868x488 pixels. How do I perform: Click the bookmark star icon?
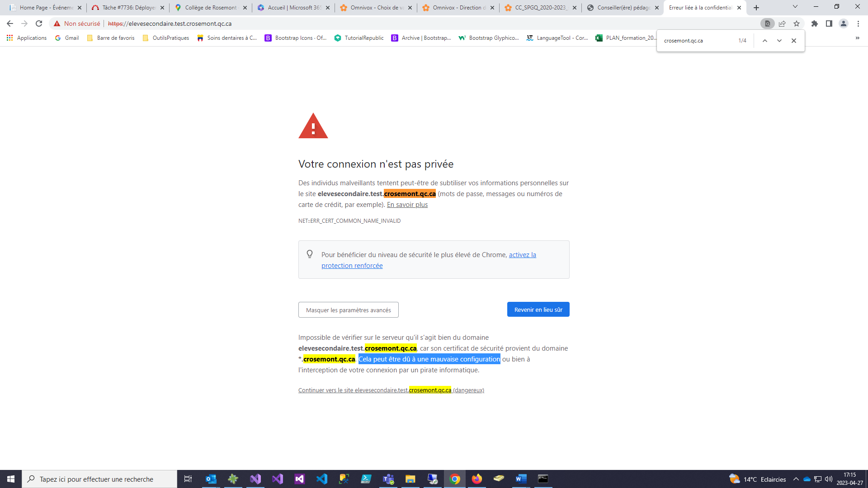[x=797, y=23]
